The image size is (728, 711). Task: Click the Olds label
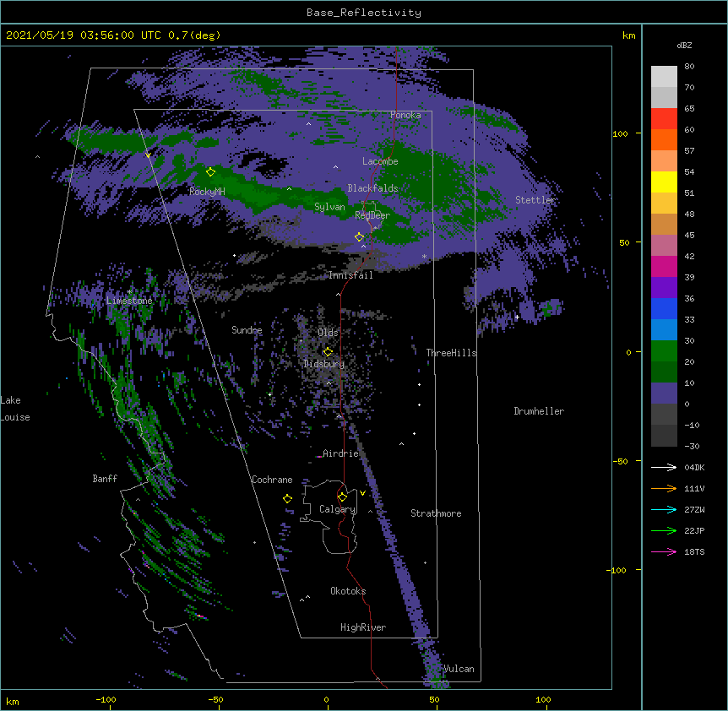[328, 333]
